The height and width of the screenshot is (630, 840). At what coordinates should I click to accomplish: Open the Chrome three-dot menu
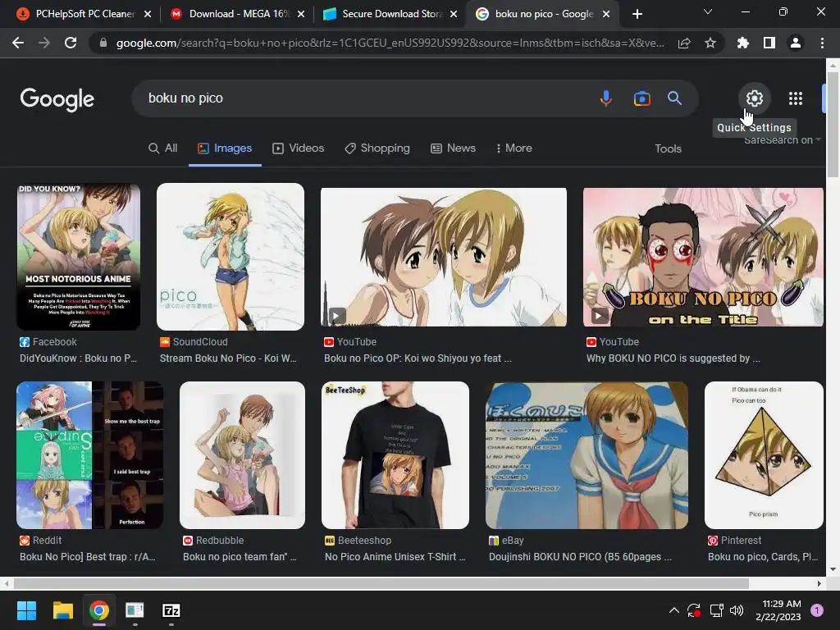(x=822, y=43)
